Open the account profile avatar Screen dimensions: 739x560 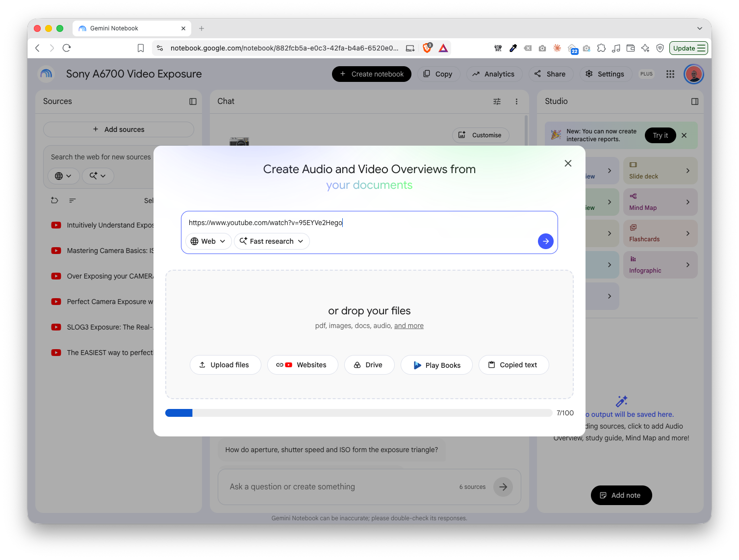[x=694, y=74]
